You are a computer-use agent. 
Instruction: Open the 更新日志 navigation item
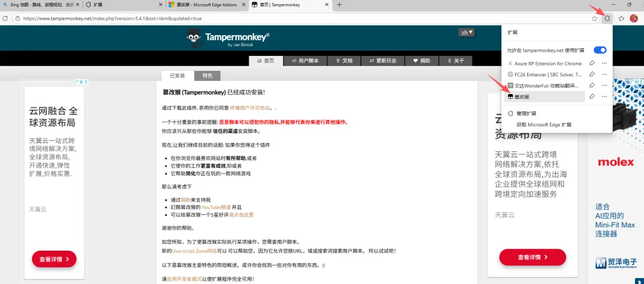(x=383, y=61)
